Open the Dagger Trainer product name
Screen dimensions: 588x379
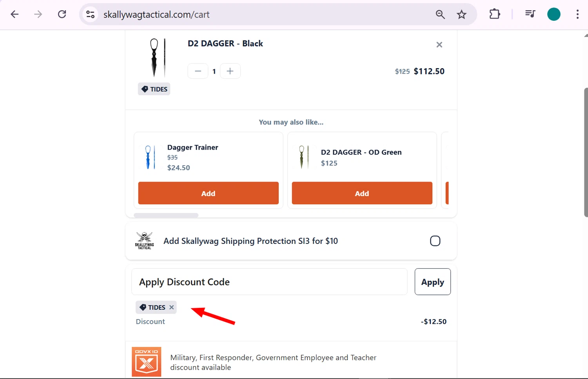192,147
